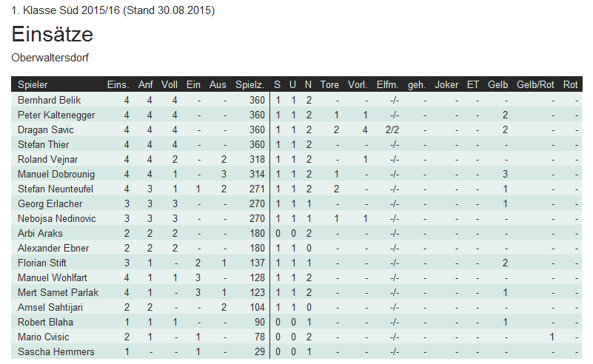Open Sascha Hemmers entry
The height and width of the screenshot is (364, 593).
56,351
